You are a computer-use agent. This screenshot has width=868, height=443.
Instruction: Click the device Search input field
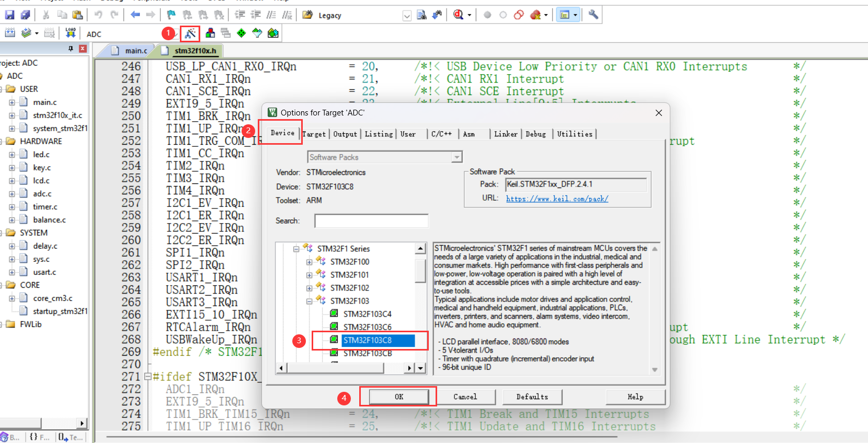(x=371, y=221)
